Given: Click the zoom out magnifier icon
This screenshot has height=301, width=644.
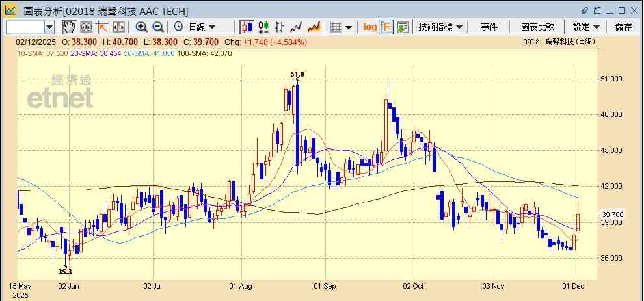Looking at the screenshot, I should (x=157, y=27).
